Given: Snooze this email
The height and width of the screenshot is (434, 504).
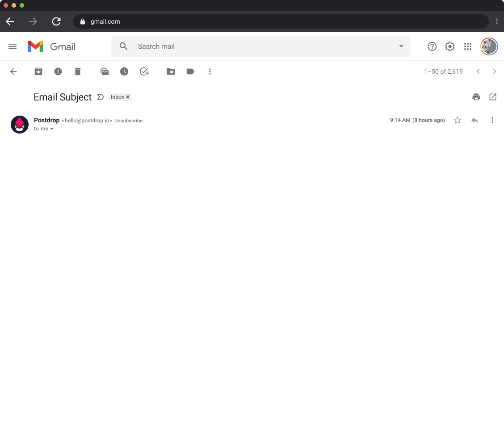Looking at the screenshot, I should (x=124, y=71).
